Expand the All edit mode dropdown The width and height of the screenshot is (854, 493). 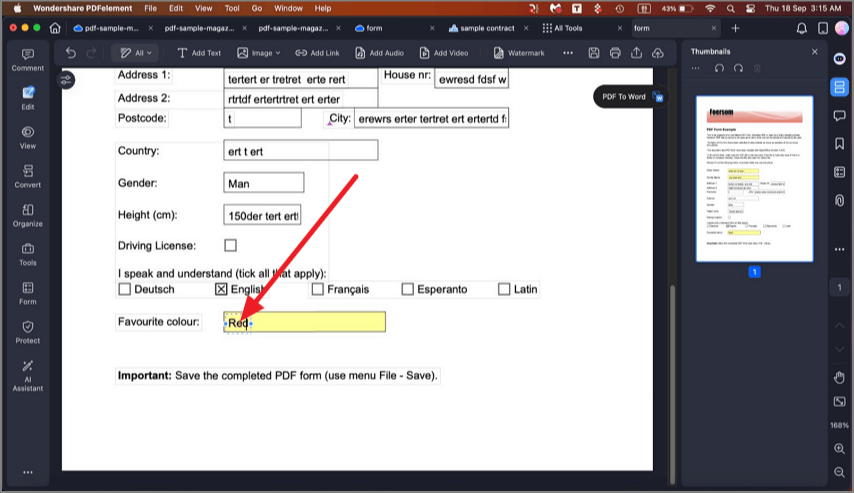click(x=135, y=53)
